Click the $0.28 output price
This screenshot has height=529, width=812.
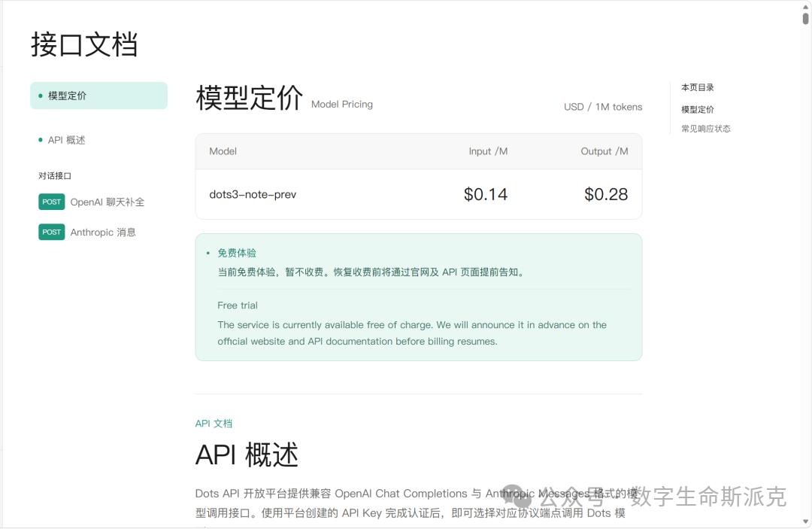pyautogui.click(x=606, y=194)
